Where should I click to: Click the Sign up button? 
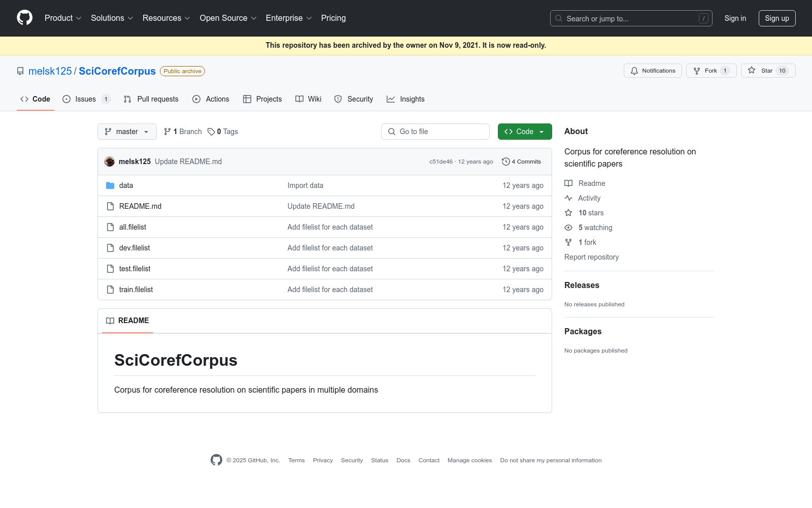777,18
